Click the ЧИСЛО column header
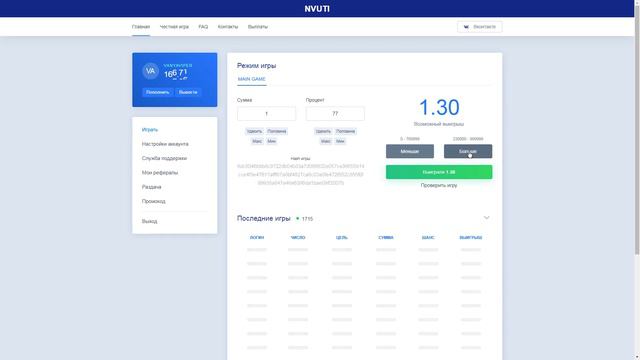 click(x=298, y=238)
